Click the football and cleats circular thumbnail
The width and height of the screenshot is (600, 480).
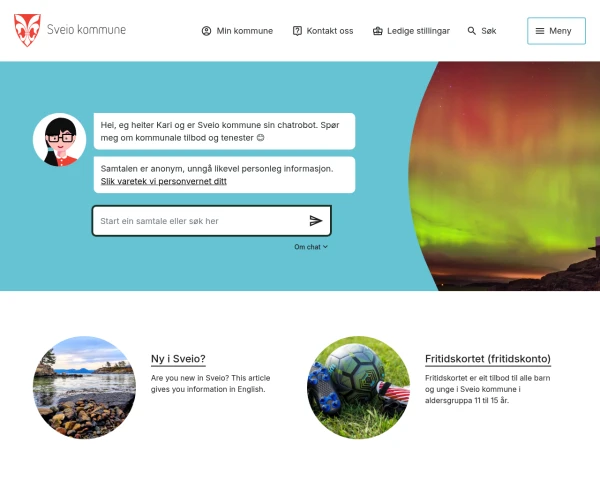coord(359,387)
